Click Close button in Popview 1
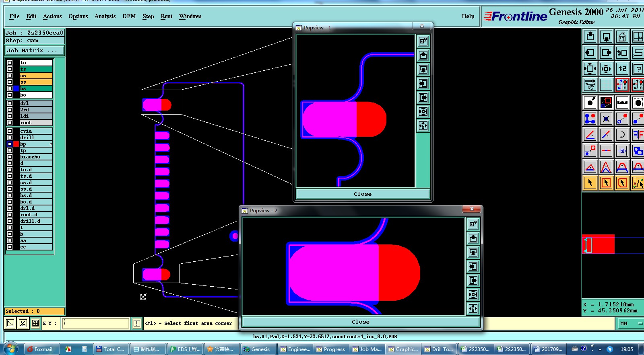644x355 pixels. click(363, 194)
